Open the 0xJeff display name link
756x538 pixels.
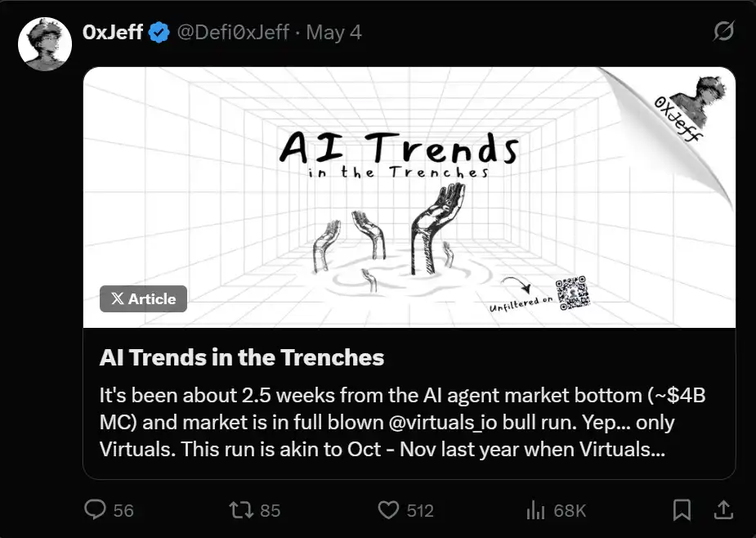point(113,33)
